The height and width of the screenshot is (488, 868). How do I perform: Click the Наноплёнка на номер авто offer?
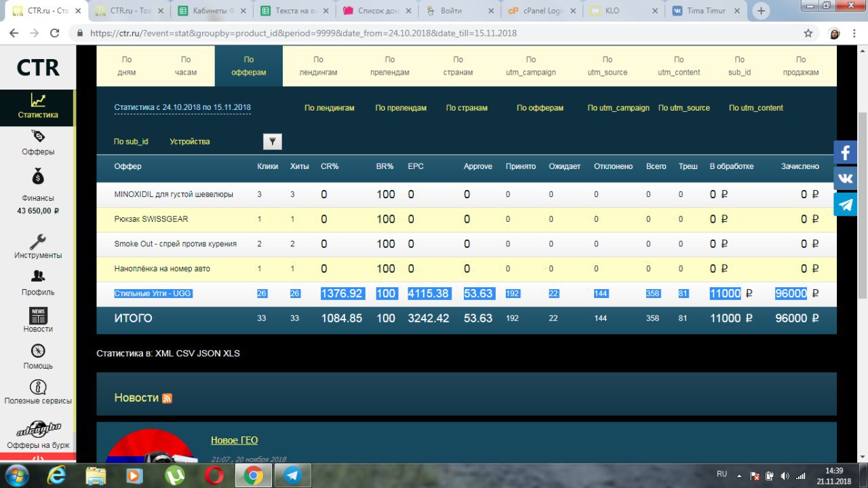(x=162, y=269)
